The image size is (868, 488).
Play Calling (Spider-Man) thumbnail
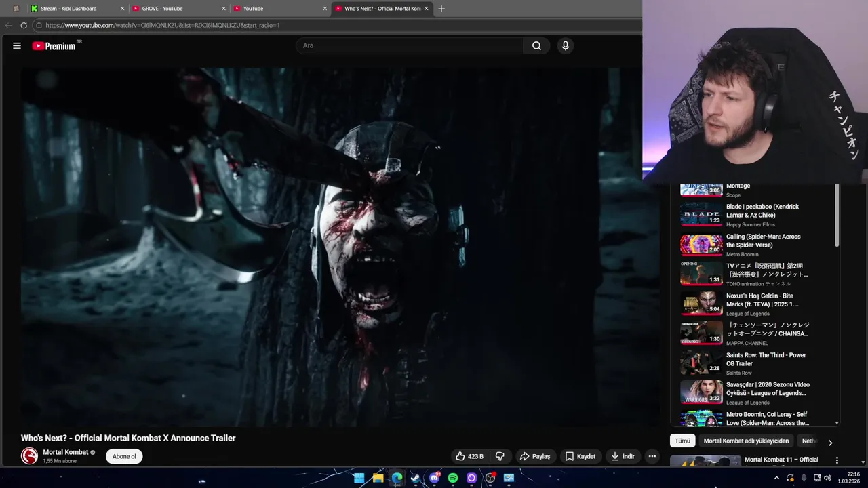(x=701, y=244)
